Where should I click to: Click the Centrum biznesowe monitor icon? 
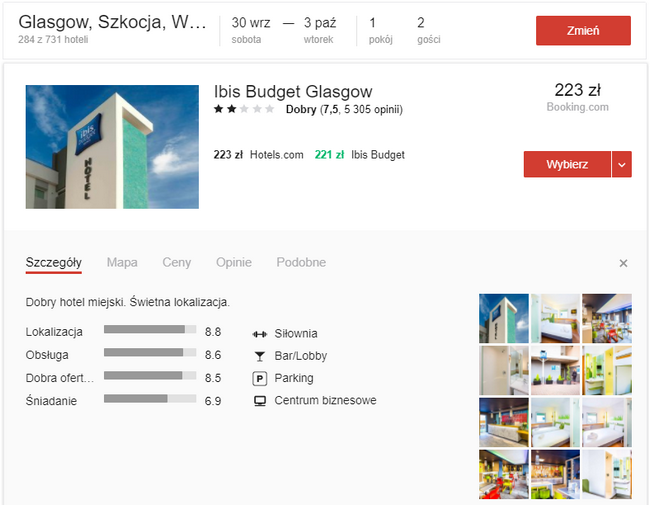pos(260,401)
